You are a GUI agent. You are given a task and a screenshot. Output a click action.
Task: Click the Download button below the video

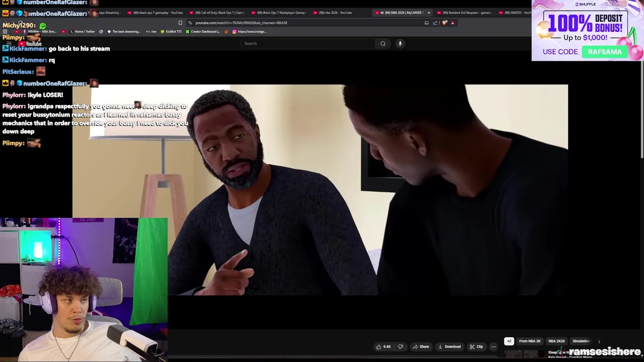449,347
